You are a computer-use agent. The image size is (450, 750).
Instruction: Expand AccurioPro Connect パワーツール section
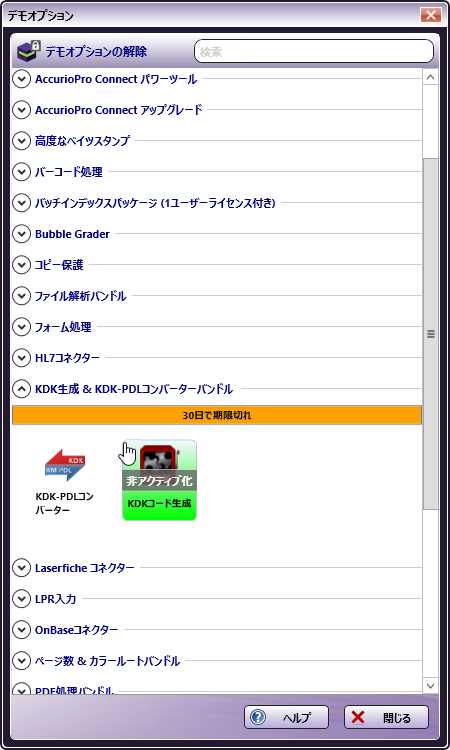tap(22, 79)
